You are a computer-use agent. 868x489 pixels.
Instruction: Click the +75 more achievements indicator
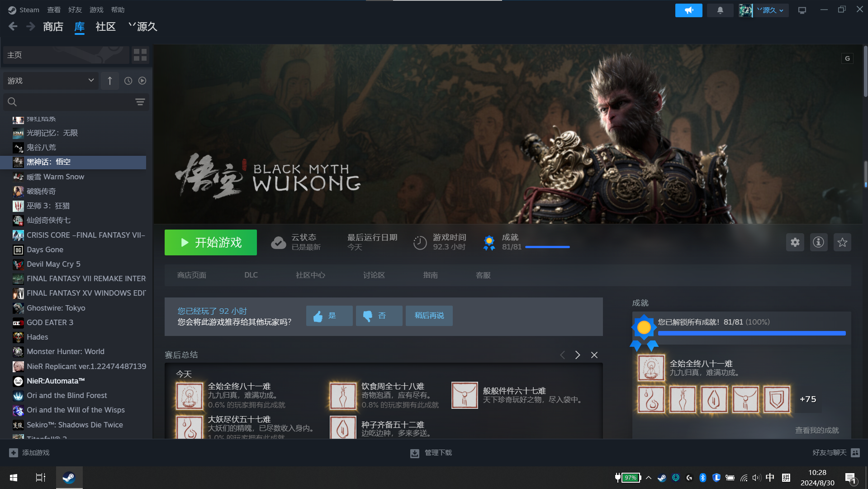[x=808, y=399]
